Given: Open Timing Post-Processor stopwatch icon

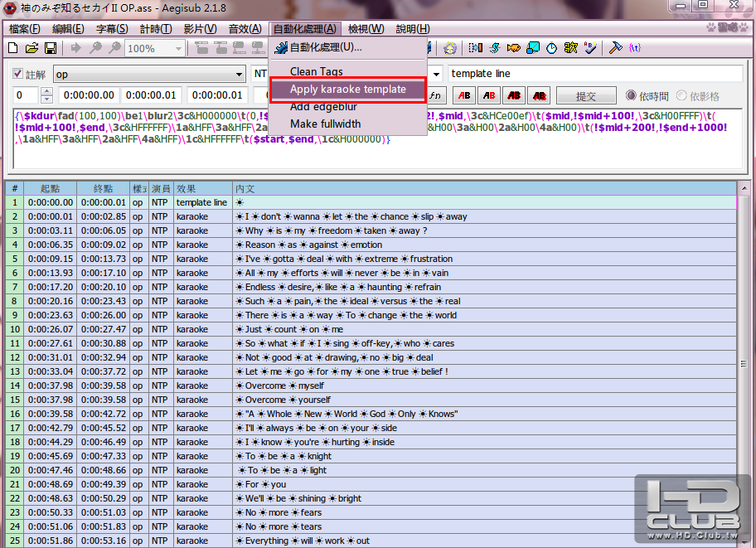Looking at the screenshot, I should pos(551,48).
